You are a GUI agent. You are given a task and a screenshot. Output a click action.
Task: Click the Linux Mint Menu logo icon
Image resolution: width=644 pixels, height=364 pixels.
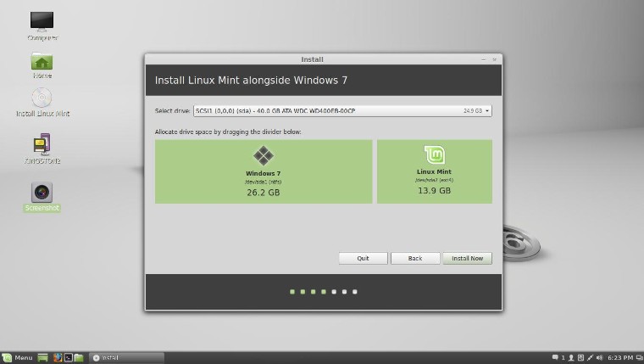[7, 357]
